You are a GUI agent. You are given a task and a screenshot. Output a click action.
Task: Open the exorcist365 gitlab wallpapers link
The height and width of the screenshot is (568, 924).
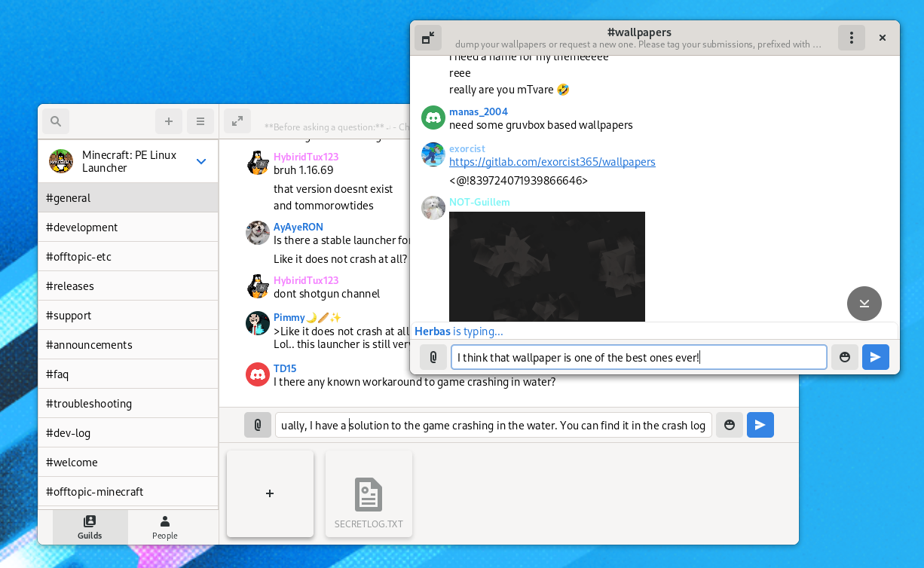[552, 162]
